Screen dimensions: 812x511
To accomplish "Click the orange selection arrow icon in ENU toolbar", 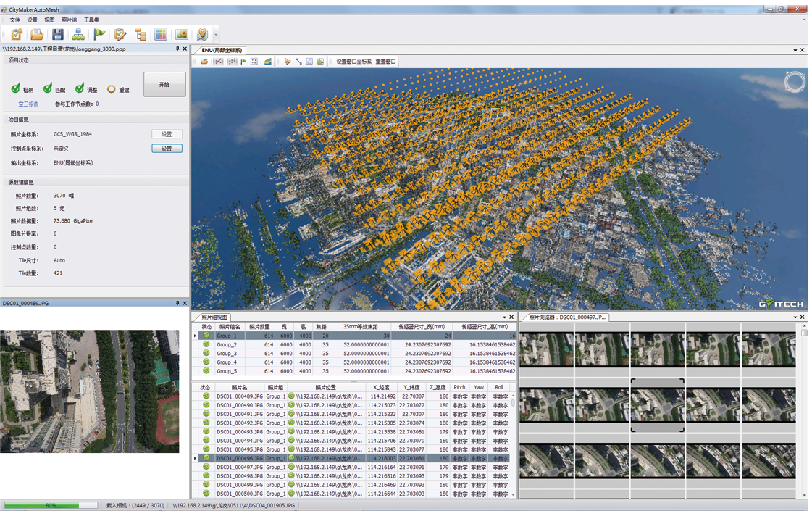I will pyautogui.click(x=288, y=61).
